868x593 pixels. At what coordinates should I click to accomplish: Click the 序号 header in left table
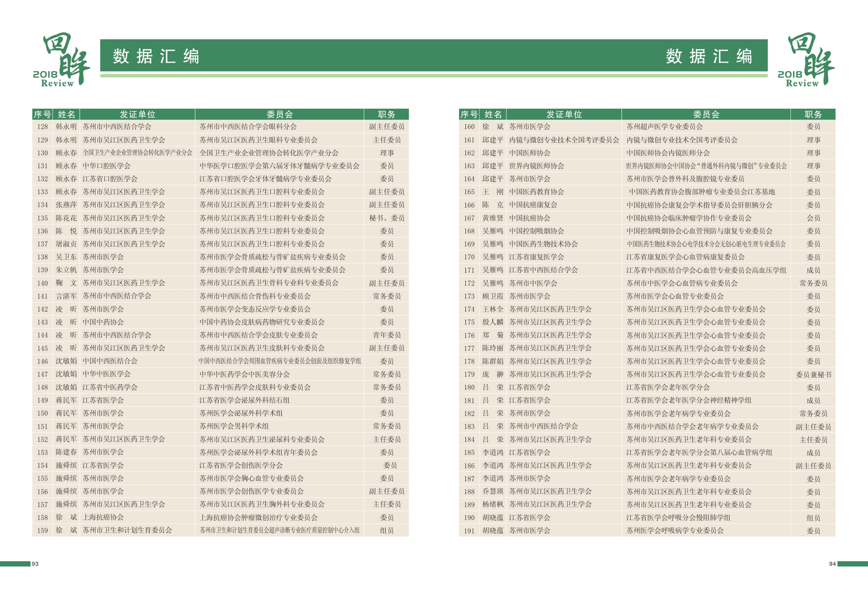pyautogui.click(x=42, y=114)
